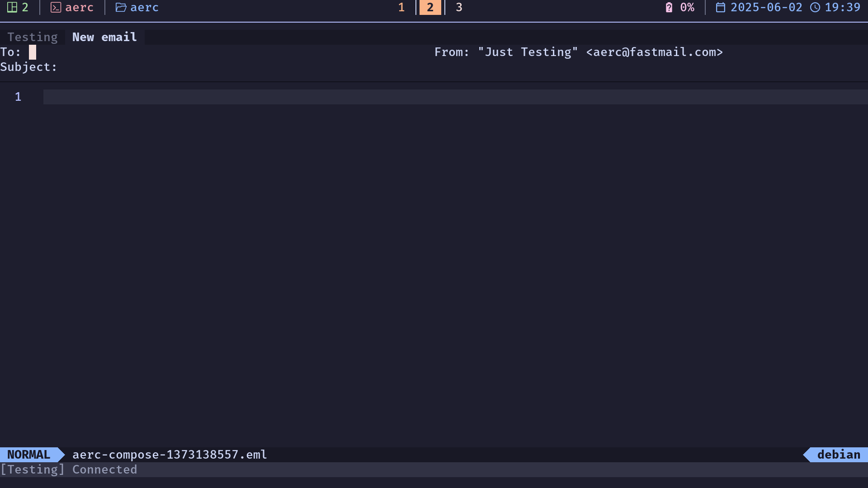Click the [Testing] Connected status message

69,469
